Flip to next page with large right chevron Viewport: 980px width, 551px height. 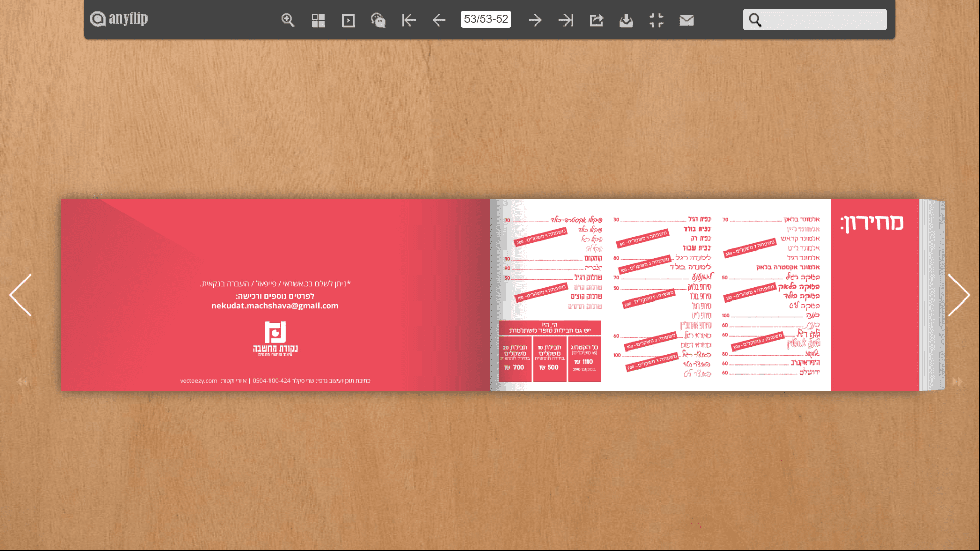(x=959, y=295)
